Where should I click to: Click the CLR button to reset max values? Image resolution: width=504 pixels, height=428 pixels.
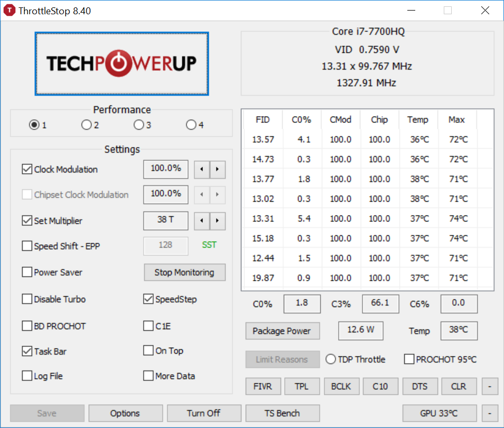click(459, 386)
